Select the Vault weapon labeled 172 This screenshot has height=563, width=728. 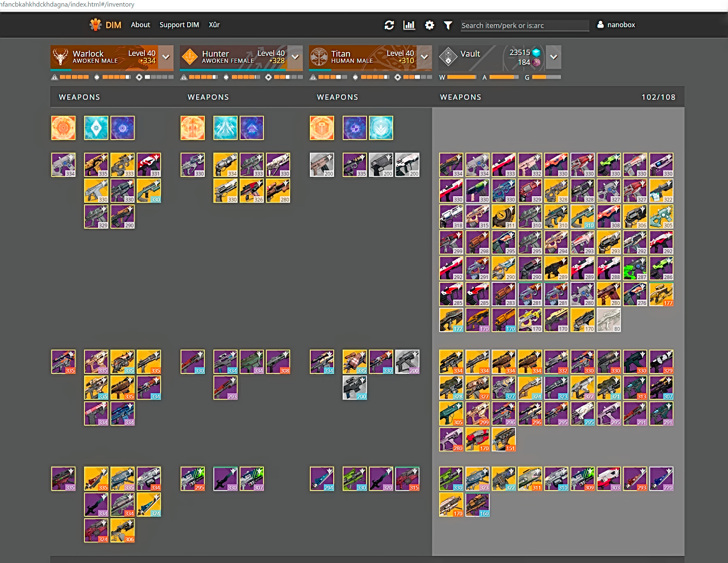pos(451,320)
